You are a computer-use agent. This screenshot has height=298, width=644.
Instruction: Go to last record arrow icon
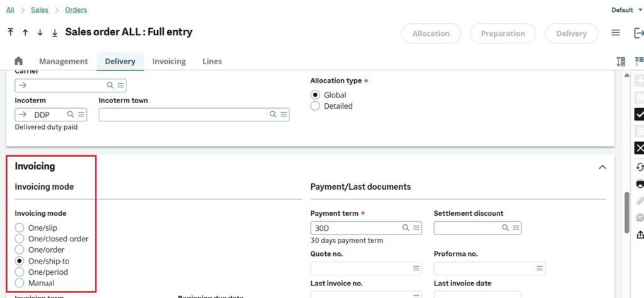point(55,32)
